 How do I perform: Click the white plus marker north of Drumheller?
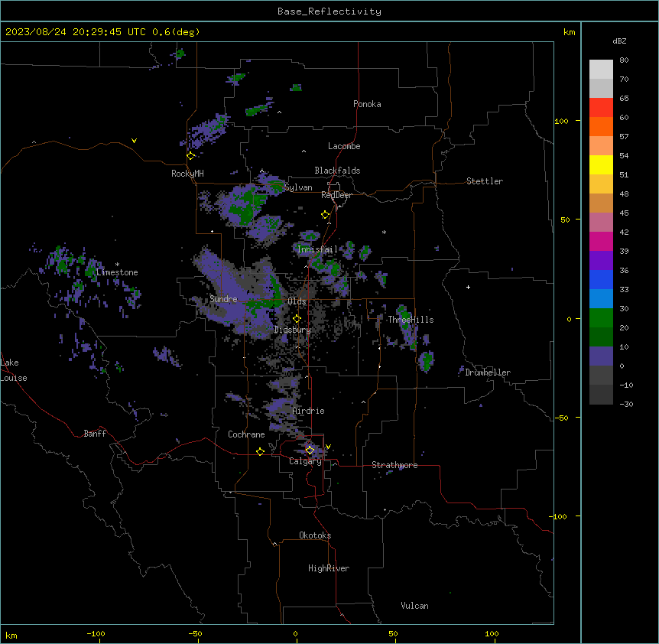468,287
